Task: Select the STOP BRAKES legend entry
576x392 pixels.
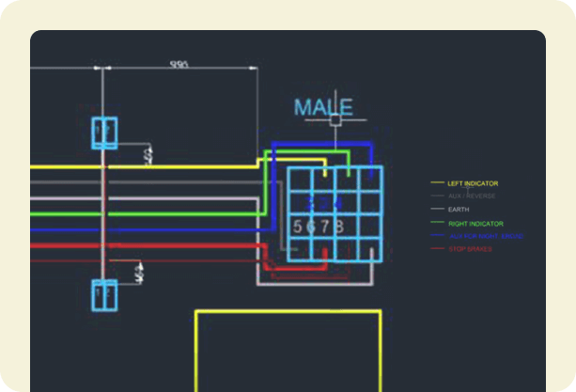Action: point(469,249)
